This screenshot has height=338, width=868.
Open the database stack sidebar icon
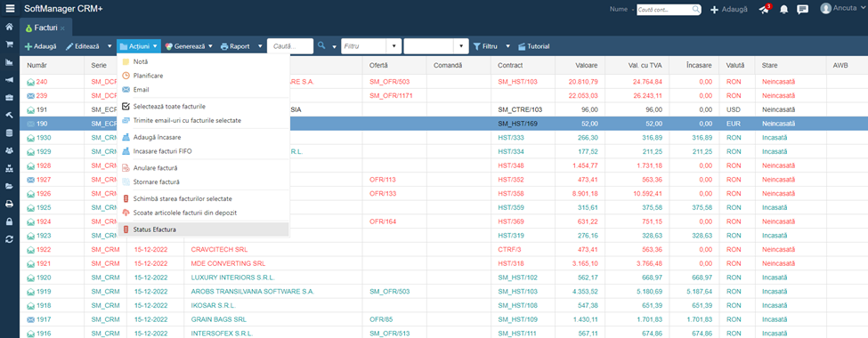[9, 133]
